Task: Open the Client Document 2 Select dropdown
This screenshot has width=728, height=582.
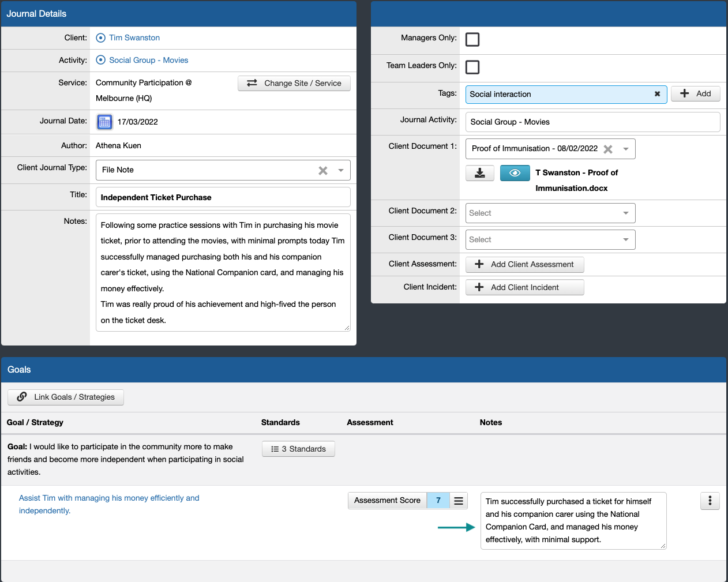Action: click(x=550, y=213)
